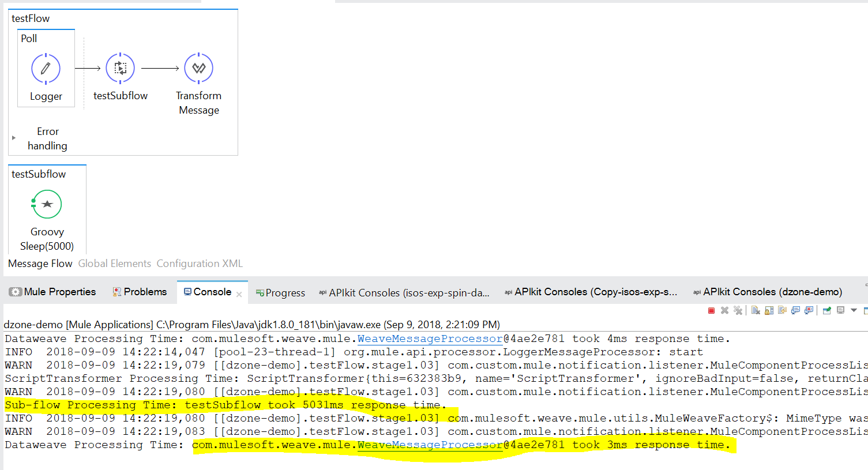Viewport: 868px width, 470px height.
Task: Clear the console output
Action: 756,310
